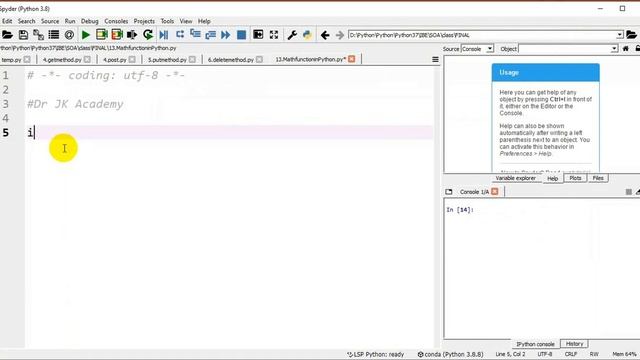Open the file switcher list icon
The height and width of the screenshot is (360, 640).
(x=54, y=35)
